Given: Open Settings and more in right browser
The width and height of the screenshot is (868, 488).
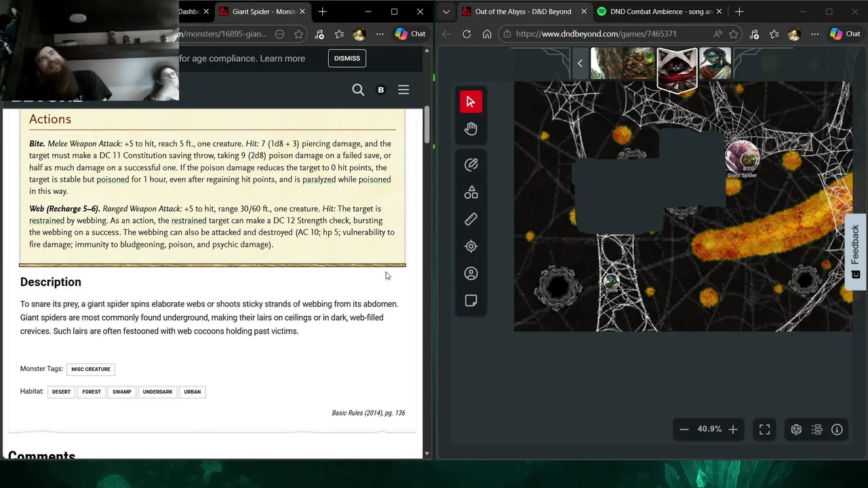Looking at the screenshot, I should click(x=814, y=34).
